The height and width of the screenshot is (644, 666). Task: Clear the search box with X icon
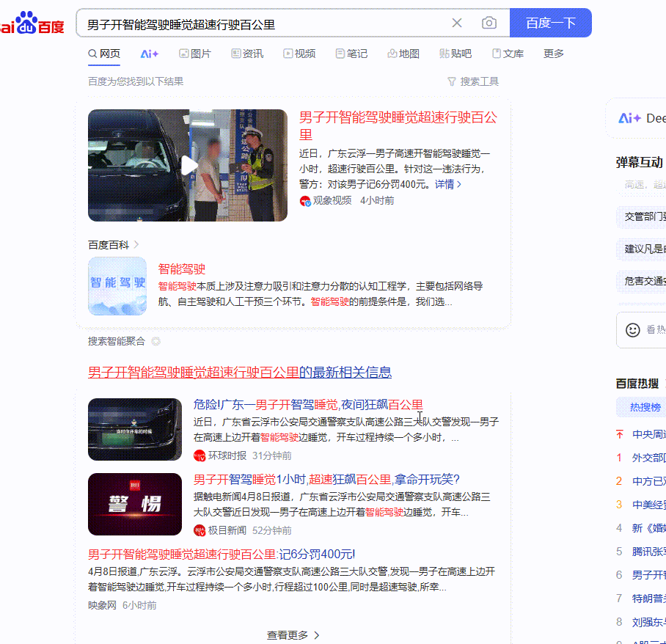[x=457, y=23]
